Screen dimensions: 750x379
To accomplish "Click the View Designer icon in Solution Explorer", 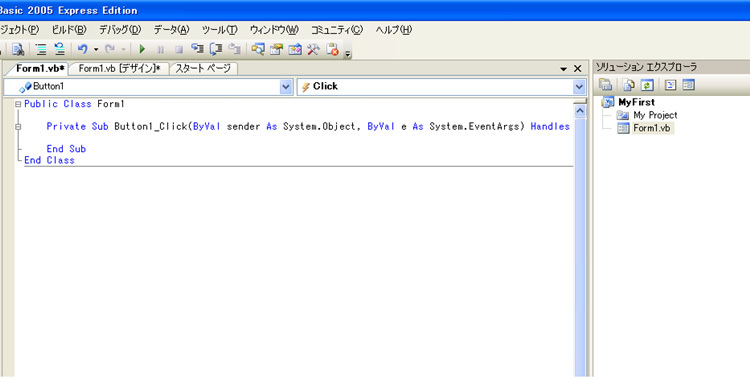I will click(x=688, y=85).
